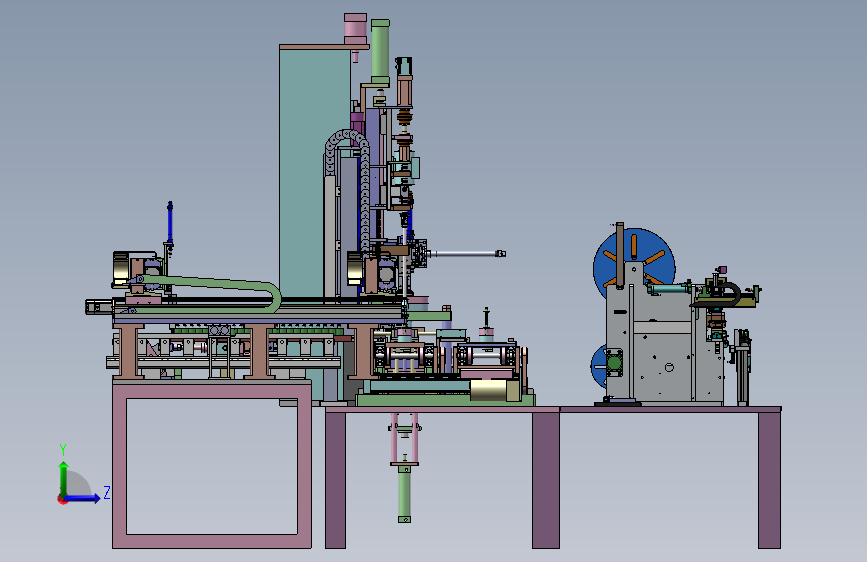
Task: Click the blue Z axis arrow of triad
Action: 83,498
